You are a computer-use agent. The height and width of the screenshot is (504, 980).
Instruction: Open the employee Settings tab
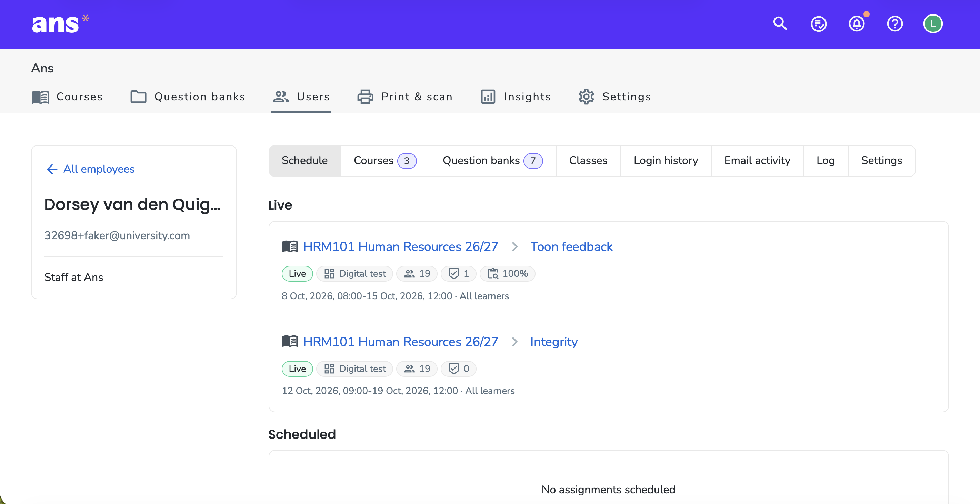click(x=881, y=161)
